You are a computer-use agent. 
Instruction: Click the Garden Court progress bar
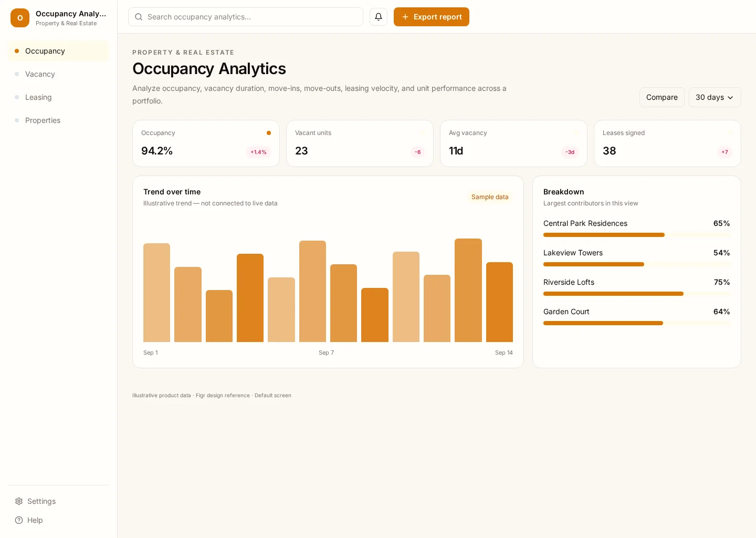point(637,323)
